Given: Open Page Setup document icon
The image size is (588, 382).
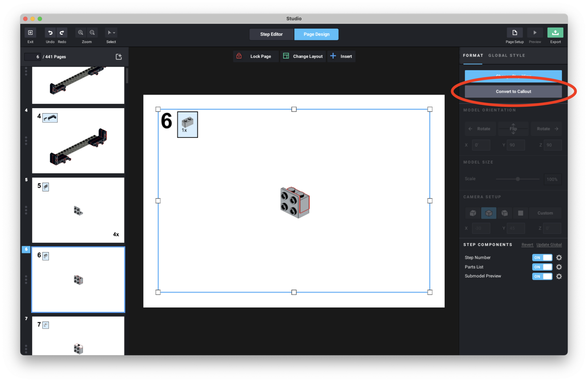Looking at the screenshot, I should 514,33.
